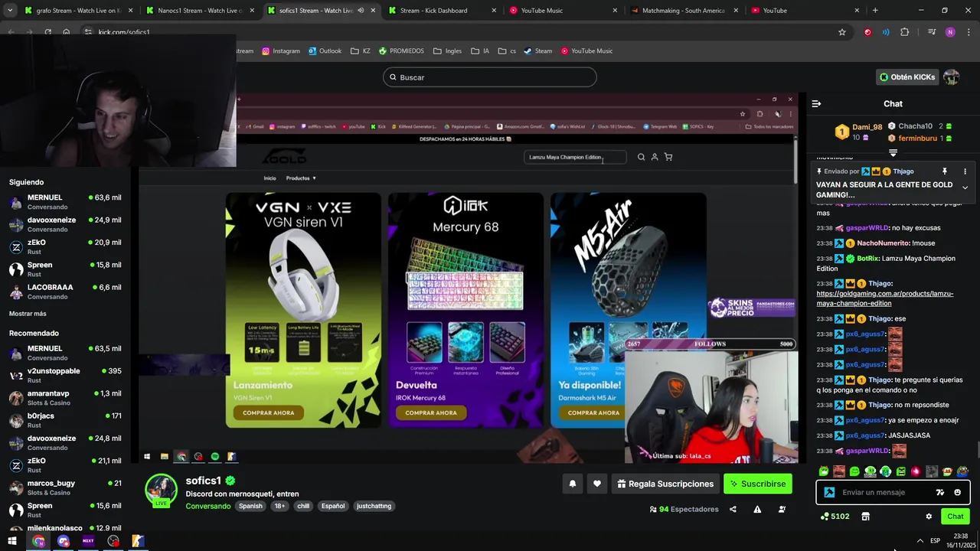Toggle follow heart for sofics1
980x551 pixels.
pos(597,484)
